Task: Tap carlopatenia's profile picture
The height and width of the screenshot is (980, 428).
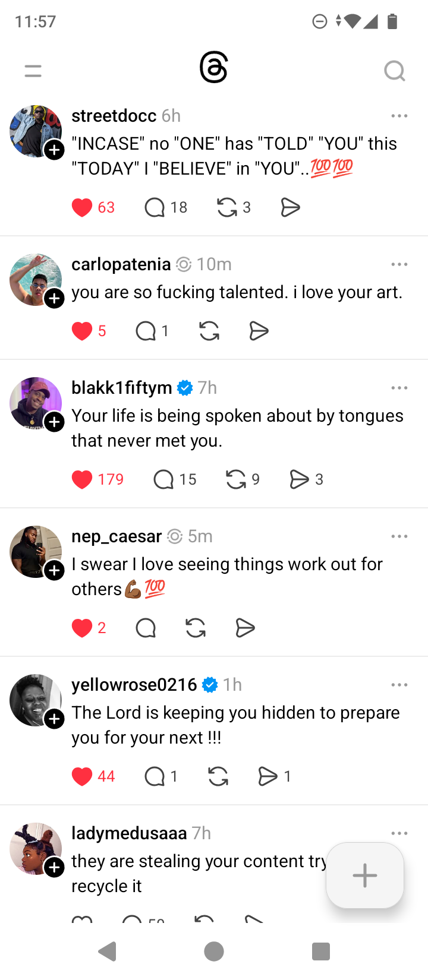Action: pyautogui.click(x=34, y=279)
